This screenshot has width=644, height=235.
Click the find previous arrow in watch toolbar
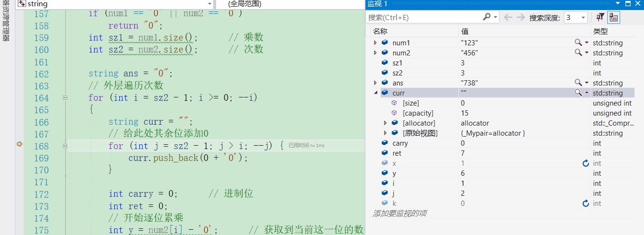coord(509,17)
